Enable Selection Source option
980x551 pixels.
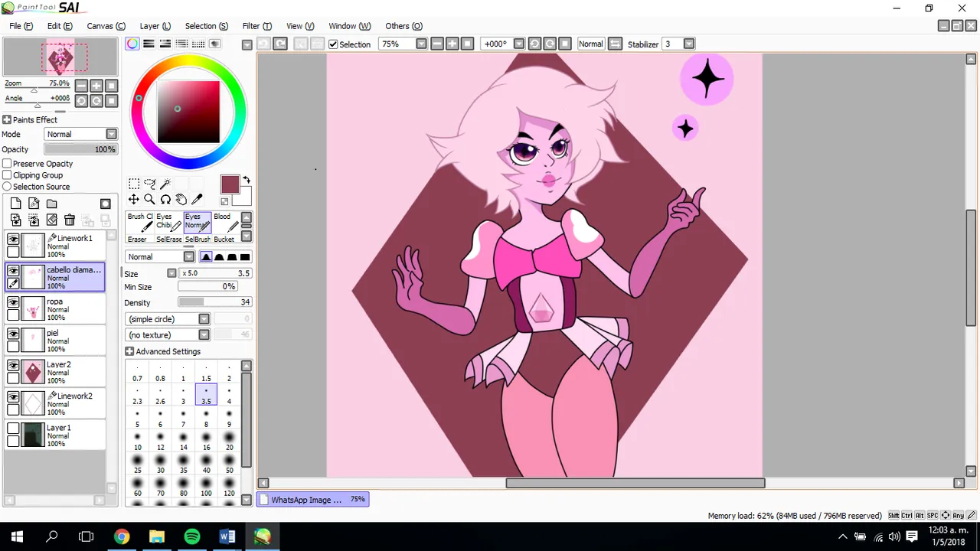click(x=7, y=187)
